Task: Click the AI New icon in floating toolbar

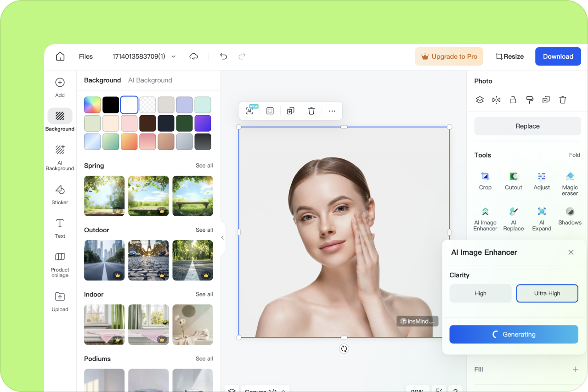Action: click(x=250, y=111)
